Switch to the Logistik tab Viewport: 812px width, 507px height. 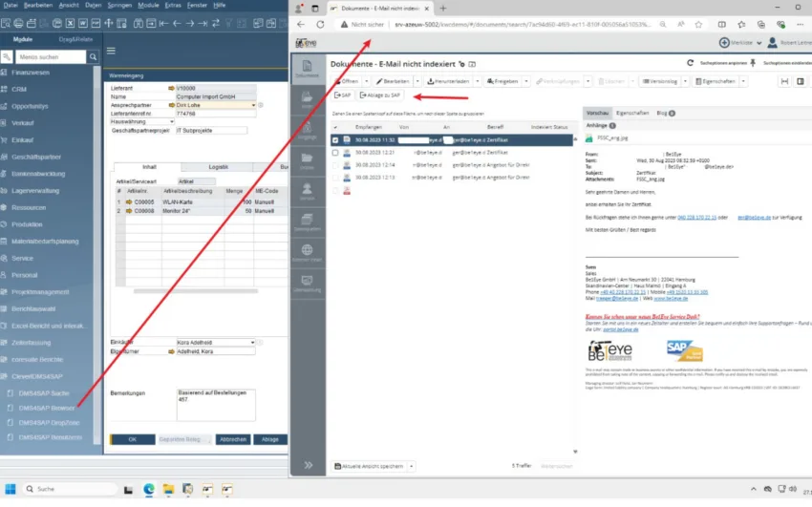click(218, 167)
